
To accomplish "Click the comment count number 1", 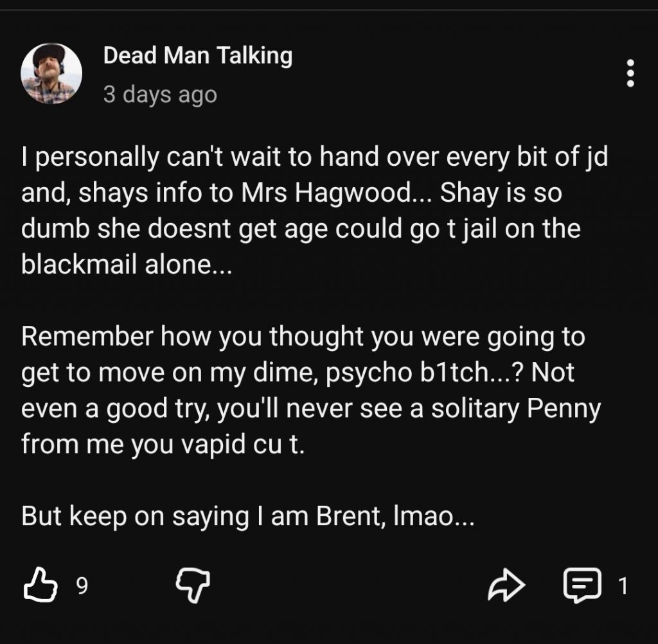I will pyautogui.click(x=622, y=586).
